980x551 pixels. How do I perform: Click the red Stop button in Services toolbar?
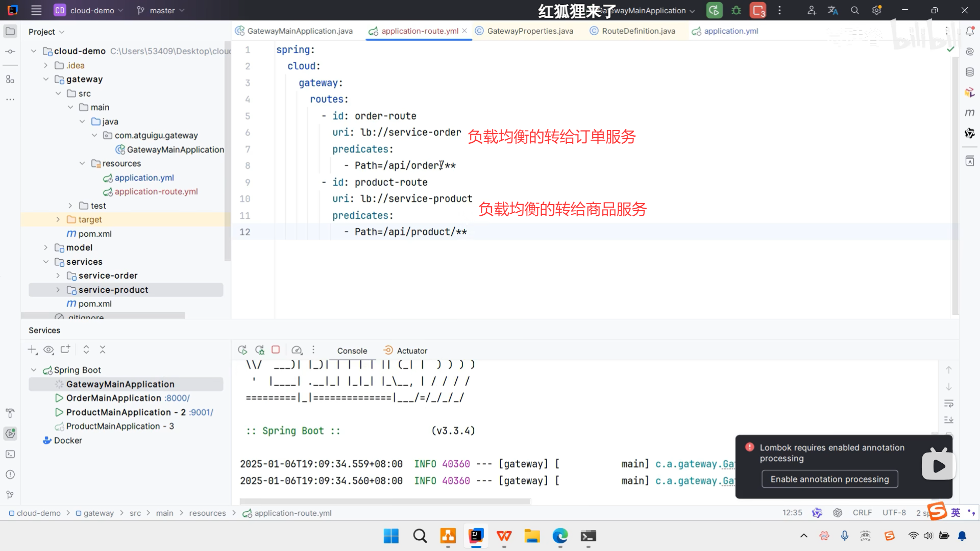tap(276, 350)
